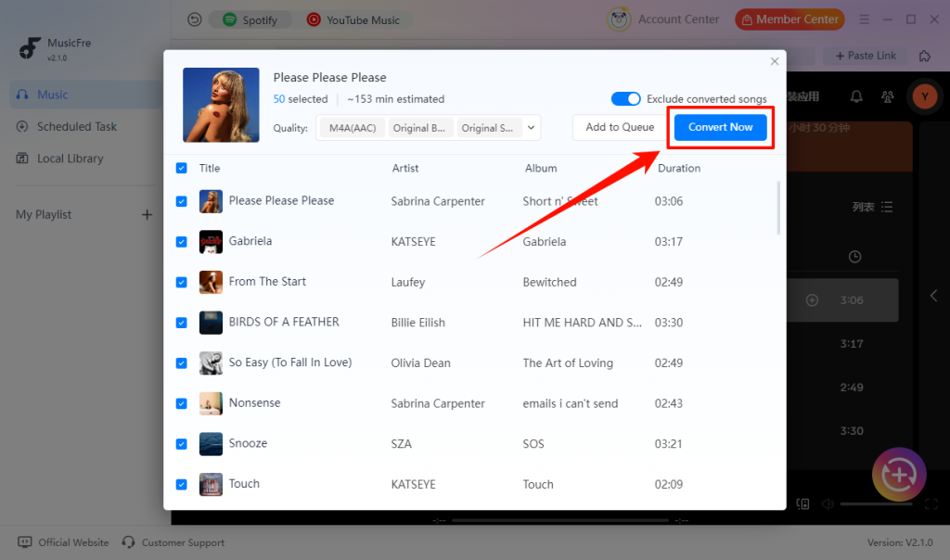Click the Snooze row thumbnail
Image resolution: width=950 pixels, height=560 pixels.
click(211, 444)
